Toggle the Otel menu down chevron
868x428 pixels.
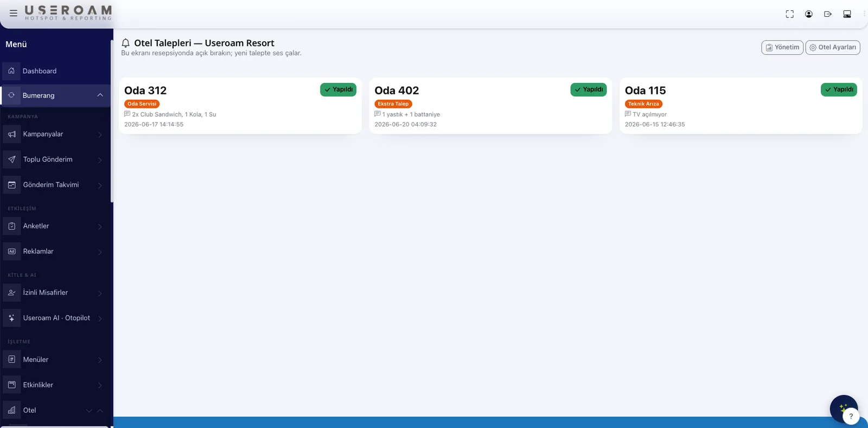(x=89, y=411)
